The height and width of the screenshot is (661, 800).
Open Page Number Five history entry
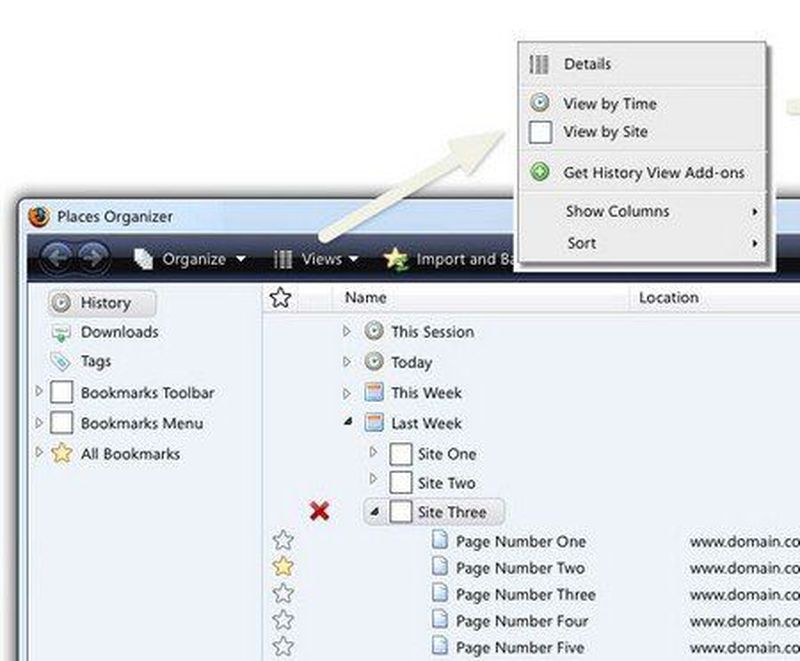click(x=519, y=646)
